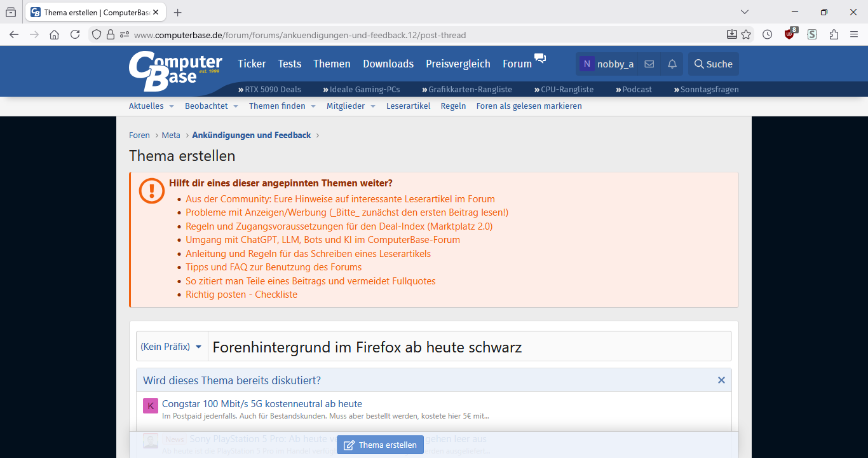Open Sonntagsfragen link
The width and height of the screenshot is (868, 458).
click(706, 90)
